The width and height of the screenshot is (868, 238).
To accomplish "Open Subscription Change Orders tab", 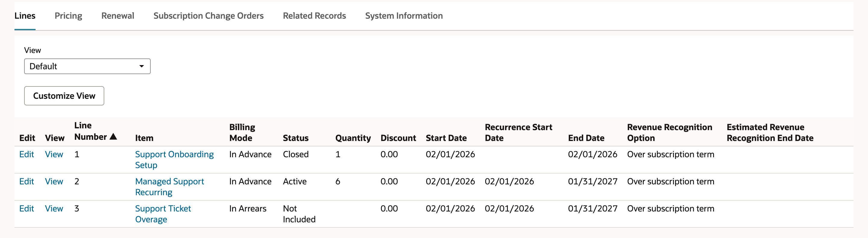I will 209,16.
